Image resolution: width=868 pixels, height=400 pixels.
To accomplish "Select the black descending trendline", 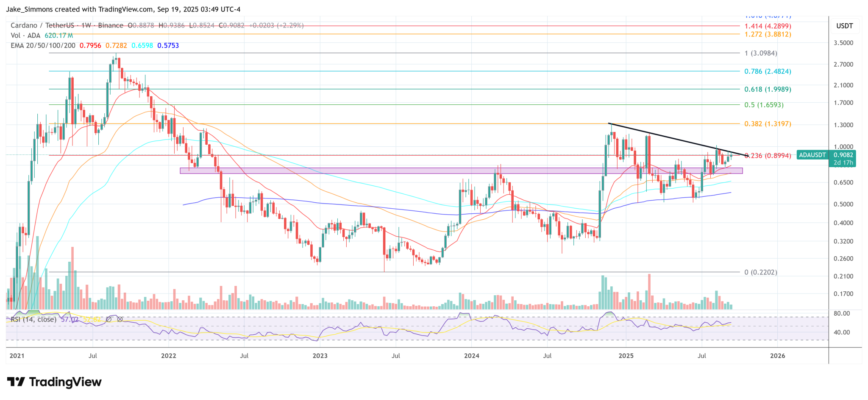I will [678, 140].
